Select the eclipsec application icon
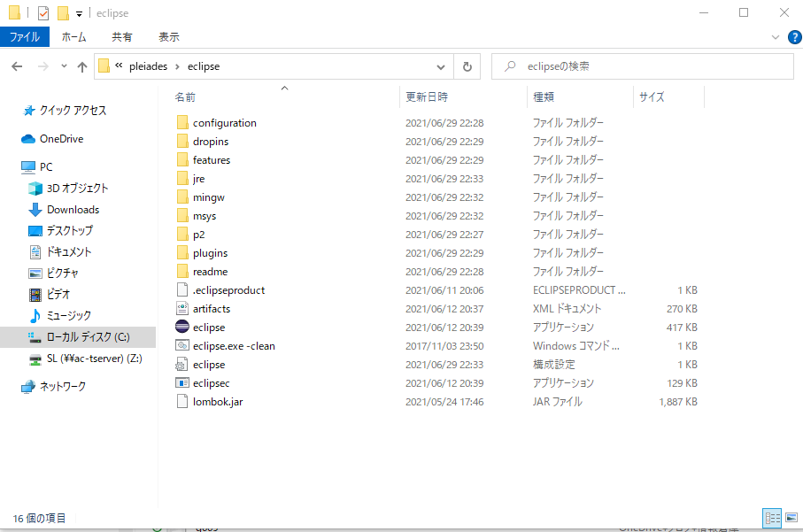The image size is (803, 532). tap(182, 383)
